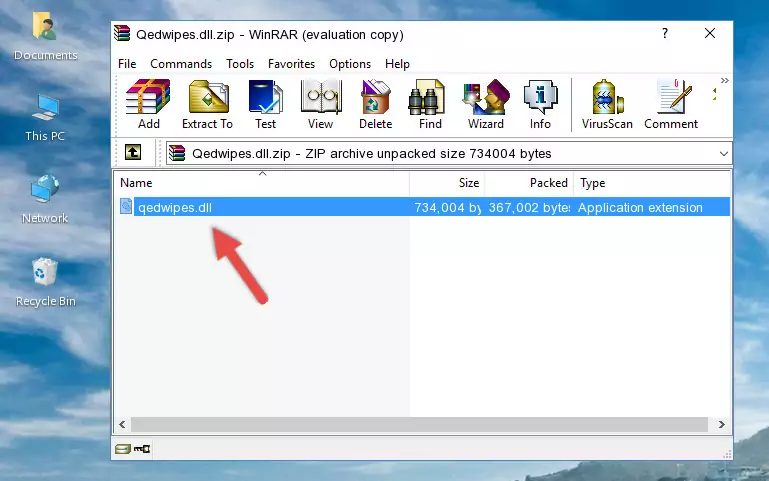
Task: Click the horizontal scrollbar left arrow
Action: [122, 425]
